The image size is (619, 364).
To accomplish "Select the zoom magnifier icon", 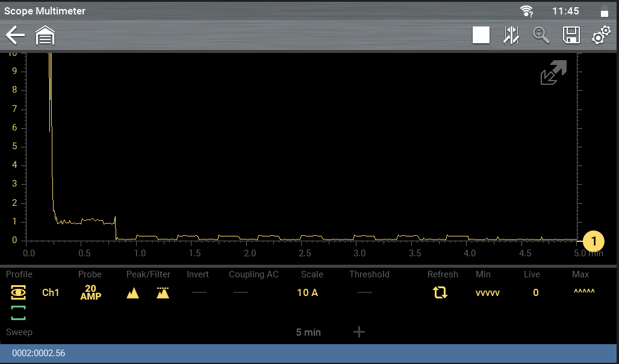I will (x=541, y=35).
